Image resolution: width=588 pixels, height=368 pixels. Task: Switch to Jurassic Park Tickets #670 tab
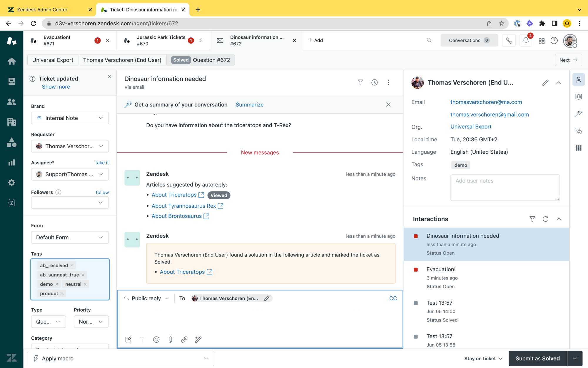(161, 40)
